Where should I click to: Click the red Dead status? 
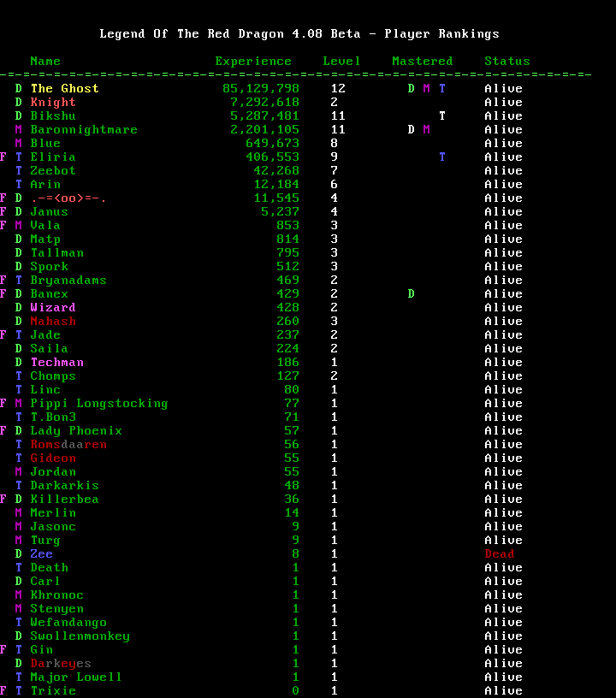tap(500, 554)
